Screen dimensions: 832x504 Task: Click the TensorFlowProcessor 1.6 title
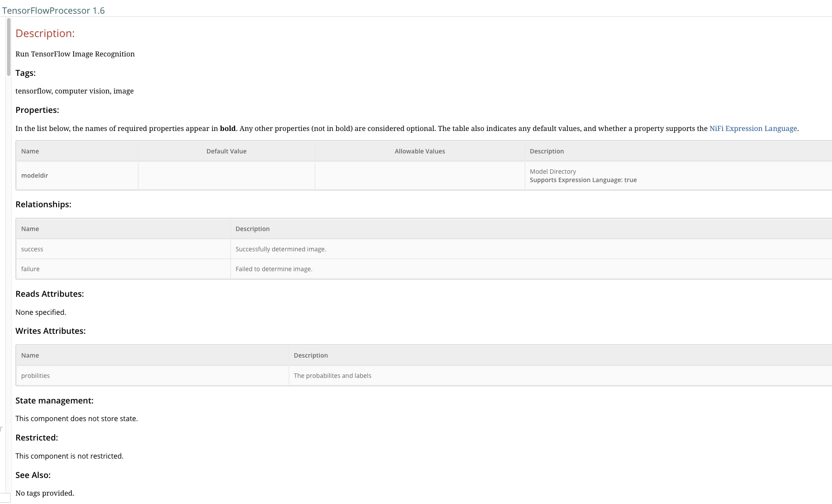[53, 11]
